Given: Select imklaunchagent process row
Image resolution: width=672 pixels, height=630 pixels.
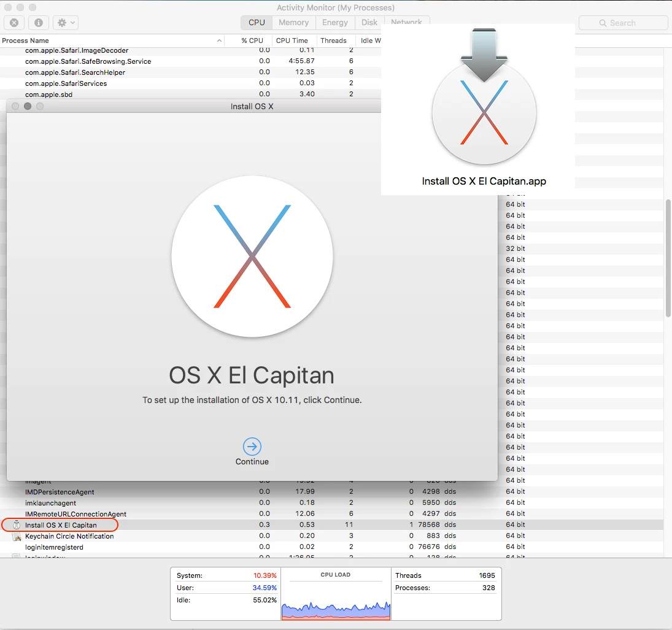Looking at the screenshot, I should pyautogui.click(x=332, y=503).
